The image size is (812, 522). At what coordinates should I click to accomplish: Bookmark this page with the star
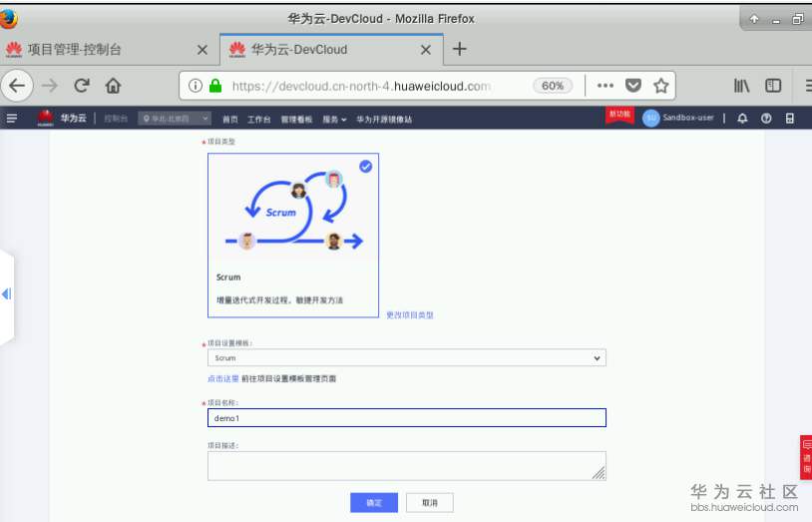coord(660,86)
